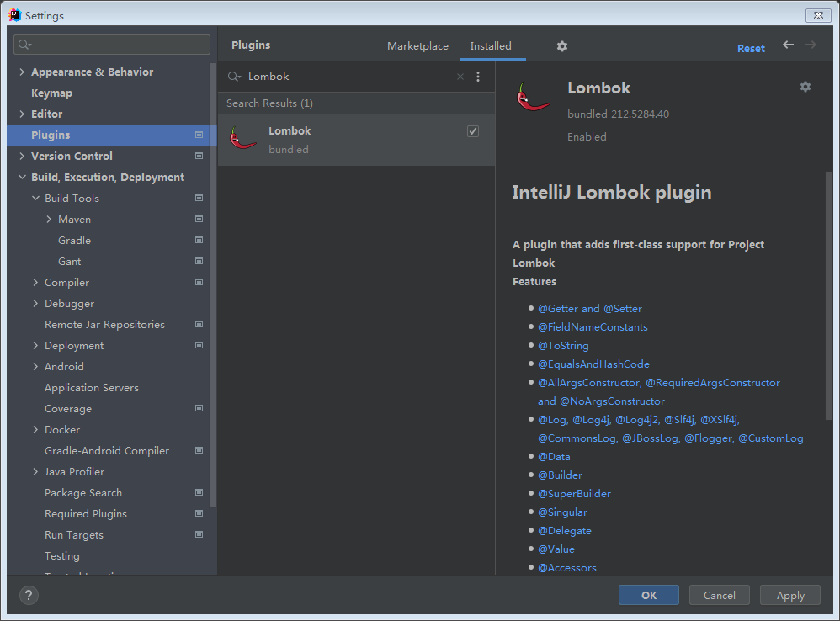Click project-level icon beside Gant
The image size is (840, 621).
point(199,261)
